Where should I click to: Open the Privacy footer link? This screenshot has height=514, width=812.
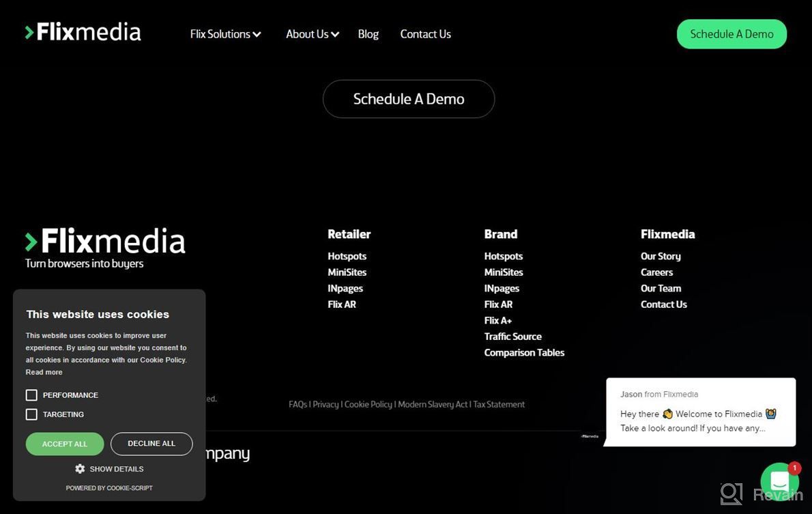(x=325, y=405)
